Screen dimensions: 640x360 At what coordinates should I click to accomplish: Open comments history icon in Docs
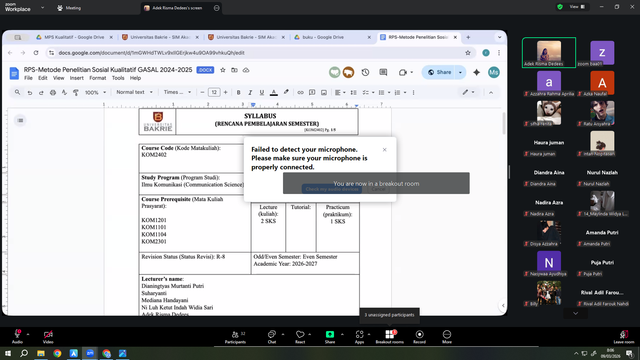(383, 72)
